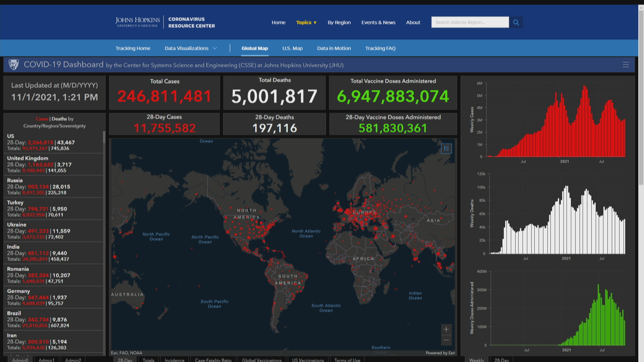The image size is (644, 362).
Task: Click the red Weekly Cases bar chart
Action: [x=555, y=121]
